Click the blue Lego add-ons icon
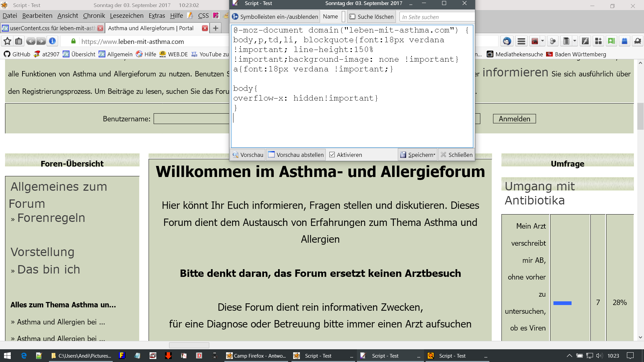Viewport: 644px width, 362px height. pyautogui.click(x=625, y=41)
